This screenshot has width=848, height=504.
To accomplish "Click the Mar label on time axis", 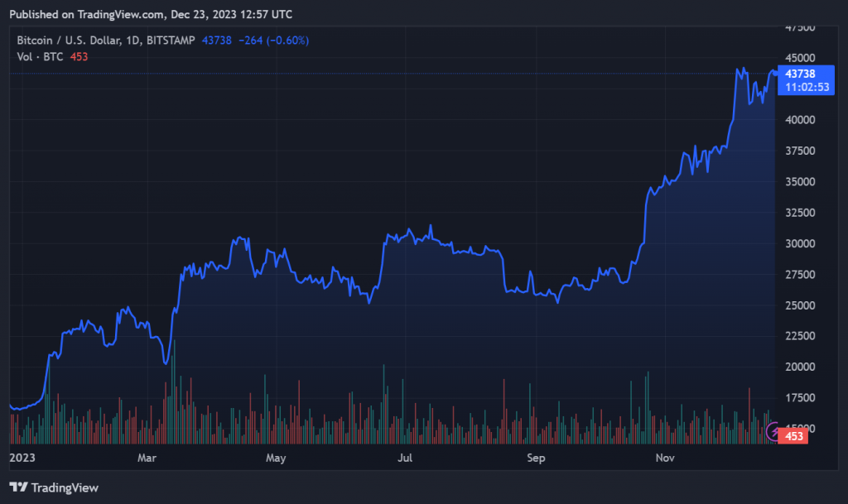I will coord(147,457).
